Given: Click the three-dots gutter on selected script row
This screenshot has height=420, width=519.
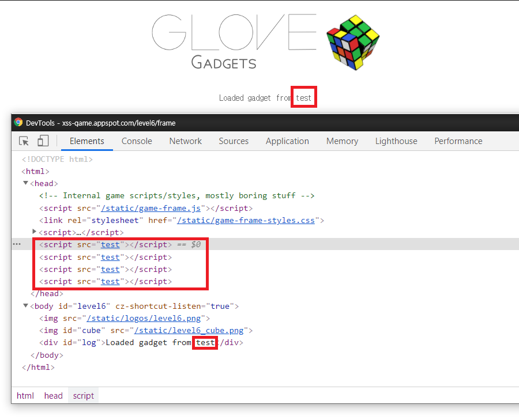Looking at the screenshot, I should pos(17,244).
